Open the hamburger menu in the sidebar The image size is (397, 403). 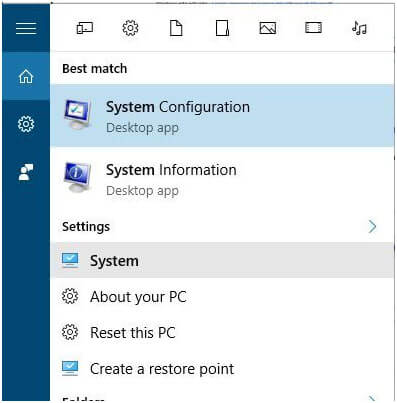(x=26, y=28)
